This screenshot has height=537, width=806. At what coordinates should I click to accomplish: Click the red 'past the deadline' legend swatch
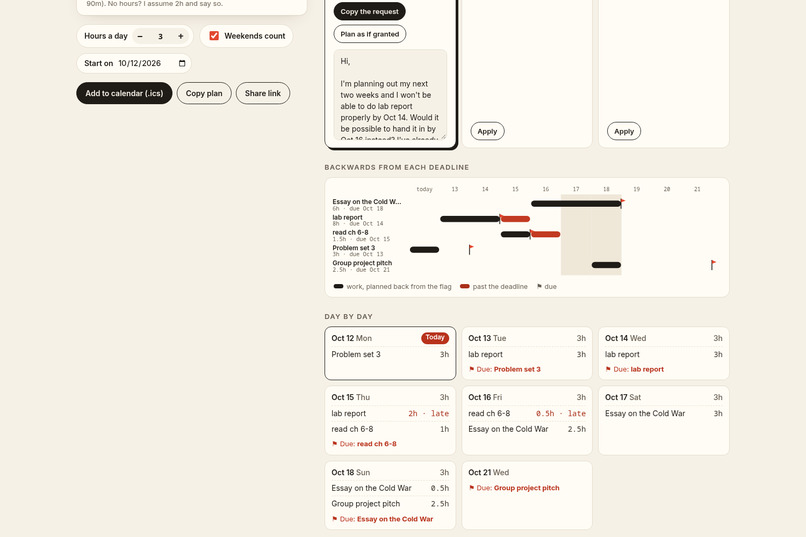point(465,286)
